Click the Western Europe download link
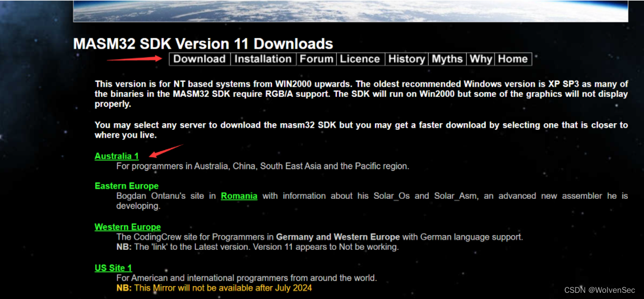This screenshot has width=644, height=299. point(128,227)
